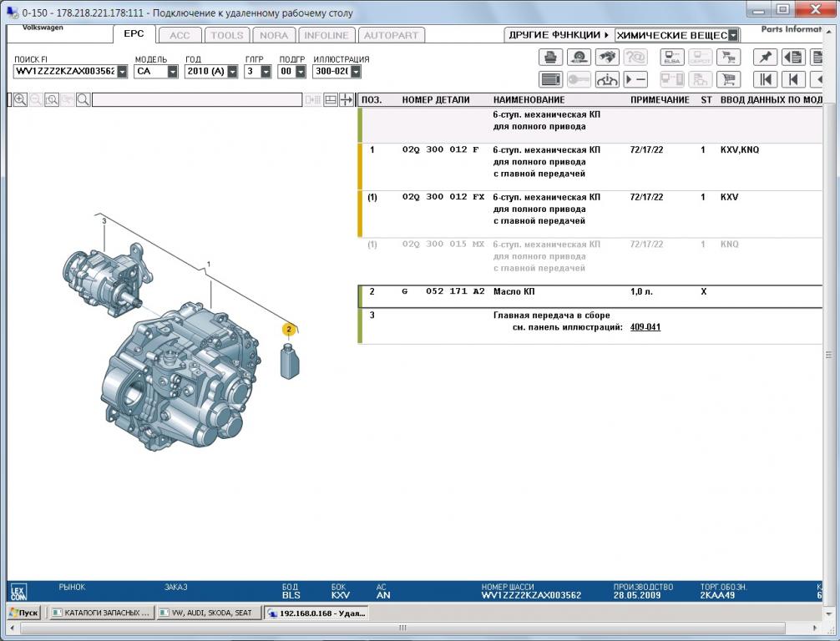840x641 pixels.
Task: Open the single shopping cart icon
Action: [729, 80]
